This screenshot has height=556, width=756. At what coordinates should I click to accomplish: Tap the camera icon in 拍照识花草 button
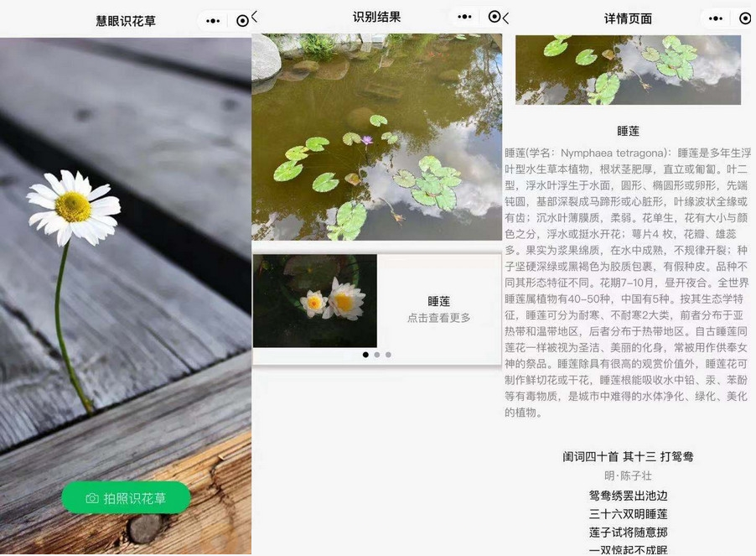point(92,498)
